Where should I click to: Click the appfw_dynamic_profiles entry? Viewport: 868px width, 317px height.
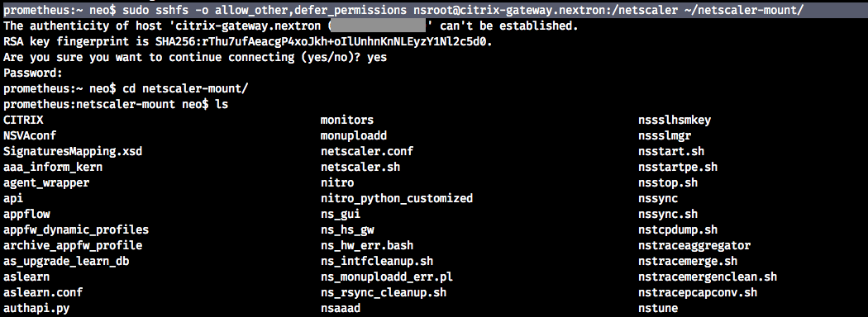pos(76,229)
